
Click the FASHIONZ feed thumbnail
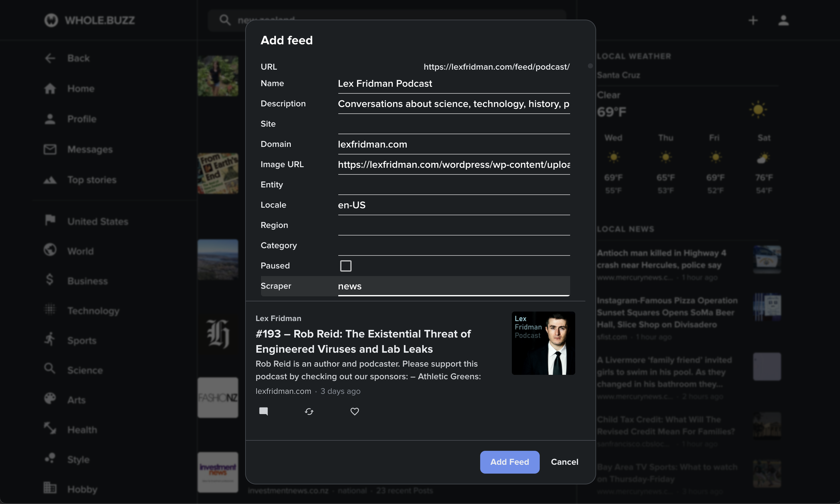pos(218,397)
